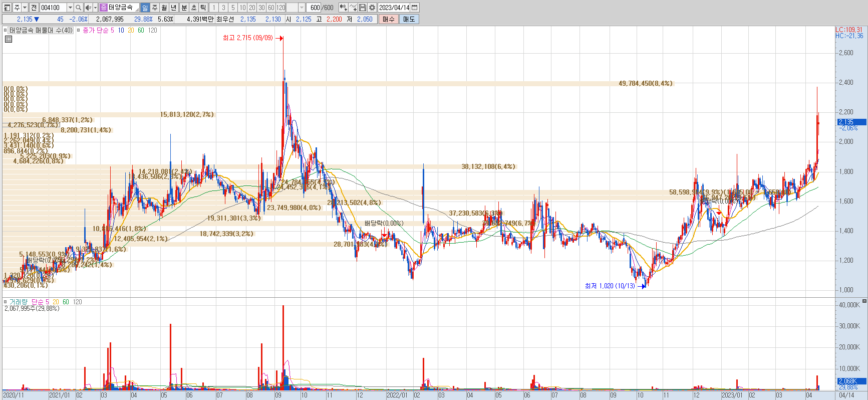Click the 15,813,120(2.7%) volume bar label
The height and width of the screenshot is (400, 868).
(187, 114)
